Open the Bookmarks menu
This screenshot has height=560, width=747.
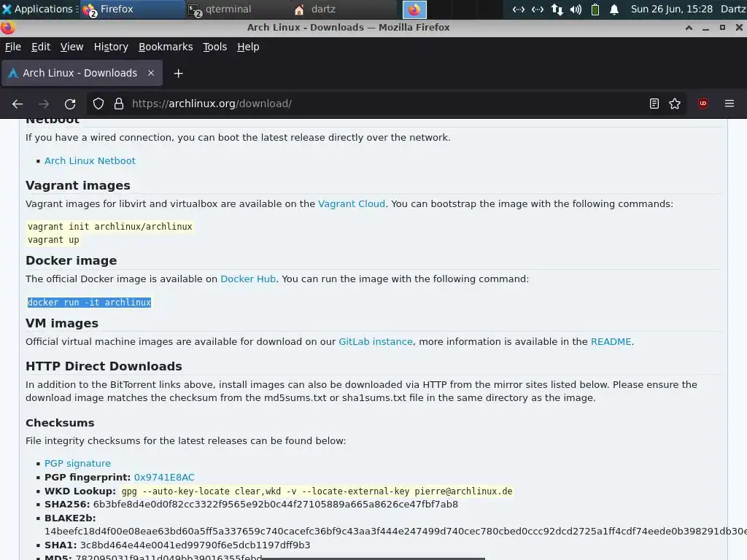(x=166, y=47)
